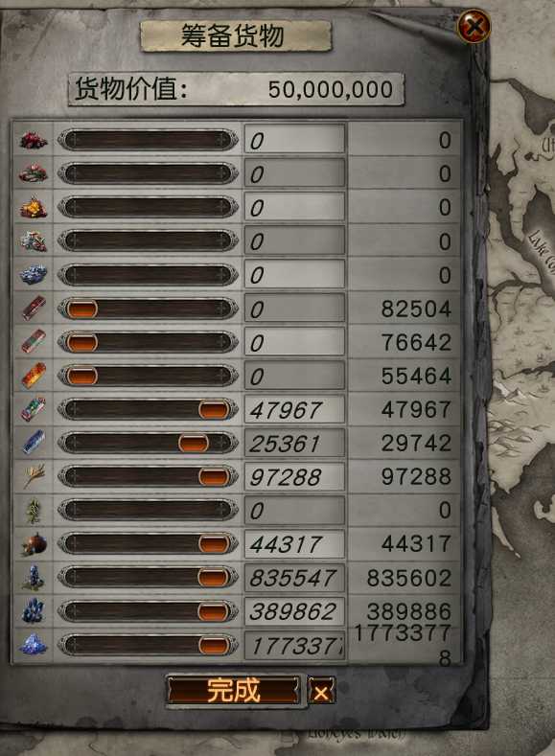This screenshot has height=756, width=555.
Task: Click the quantity field showing 389862
Action: (294, 611)
